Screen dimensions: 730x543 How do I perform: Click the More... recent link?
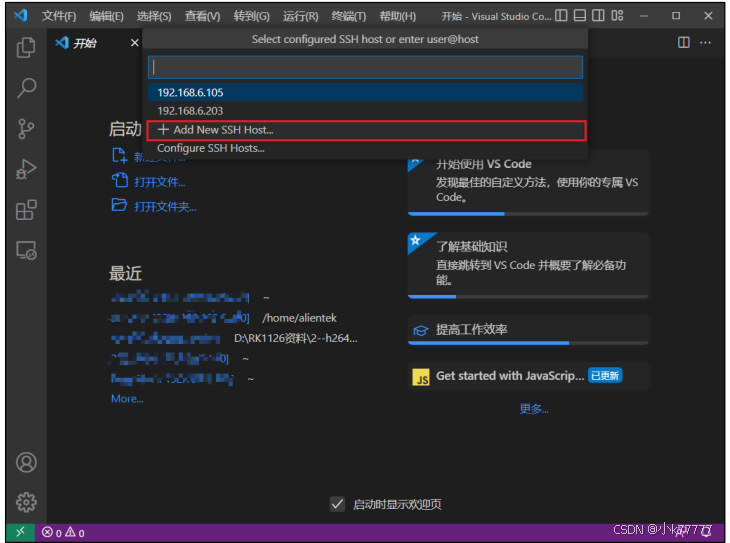pos(127,399)
